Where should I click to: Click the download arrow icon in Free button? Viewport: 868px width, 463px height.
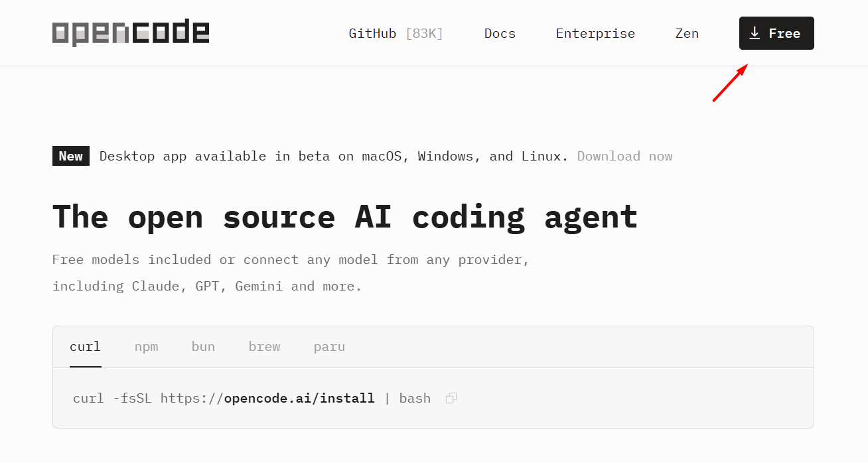tap(755, 33)
